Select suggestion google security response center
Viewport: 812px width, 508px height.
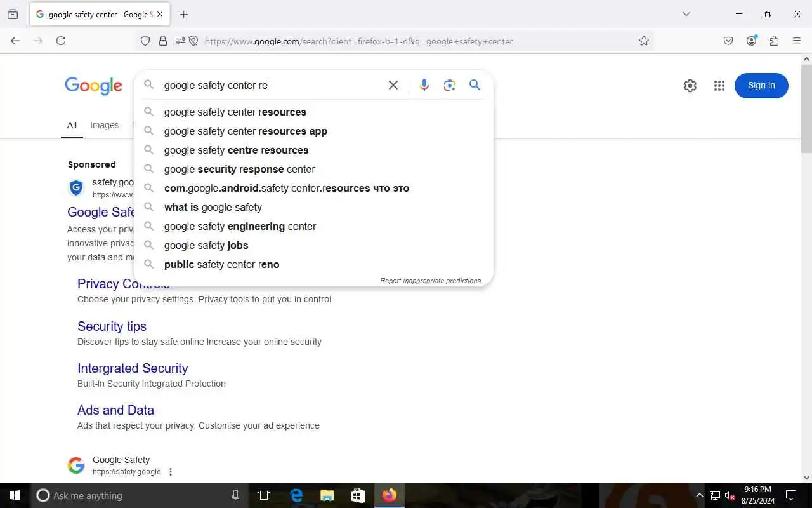313,169
